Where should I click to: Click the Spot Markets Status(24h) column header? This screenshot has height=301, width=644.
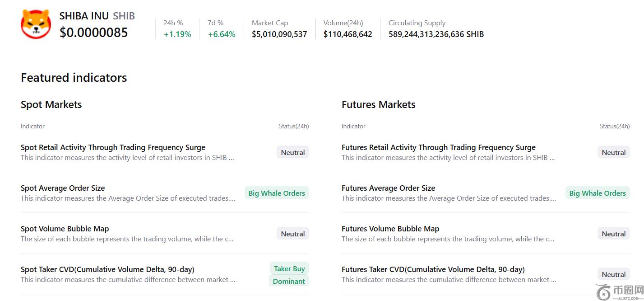(x=294, y=126)
